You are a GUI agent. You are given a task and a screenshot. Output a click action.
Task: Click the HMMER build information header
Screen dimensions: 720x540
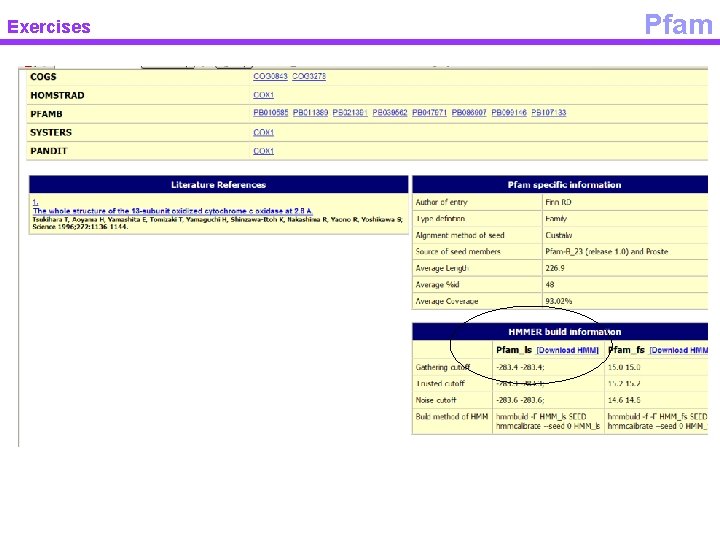click(x=560, y=332)
